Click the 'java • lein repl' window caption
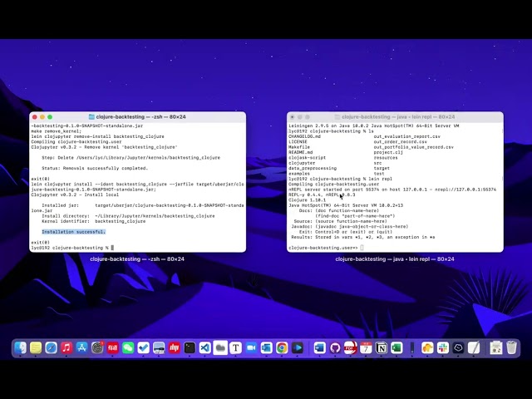The image size is (532, 399). (x=395, y=259)
